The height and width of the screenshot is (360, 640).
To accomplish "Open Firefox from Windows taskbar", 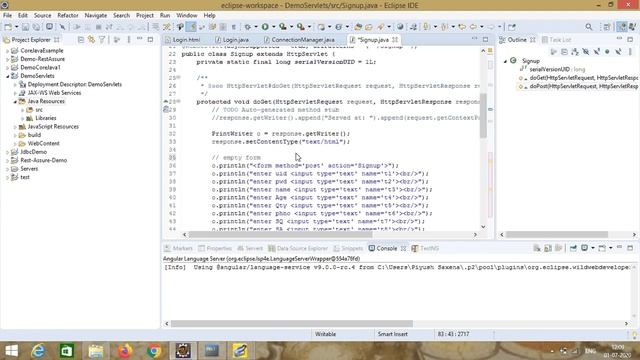I will tap(125, 351).
